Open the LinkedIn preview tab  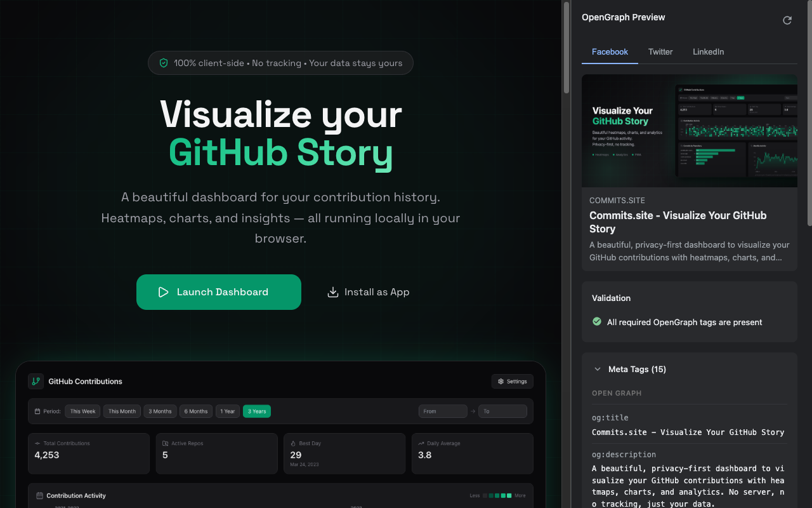708,51
